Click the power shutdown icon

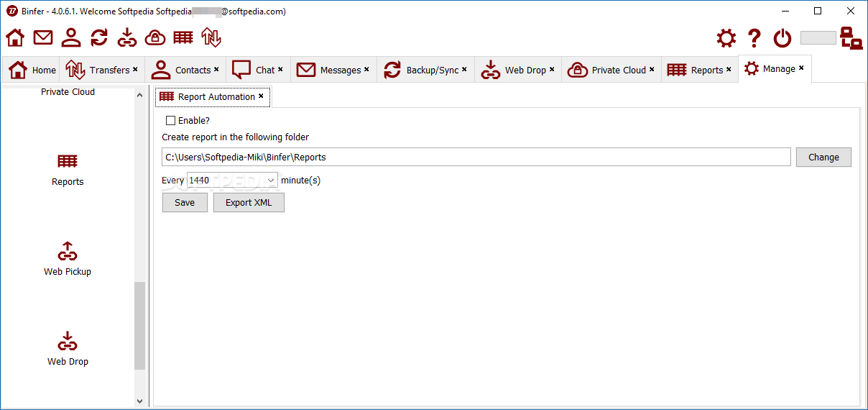pyautogui.click(x=782, y=38)
